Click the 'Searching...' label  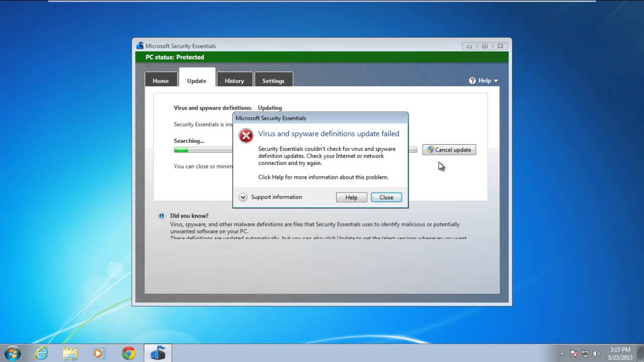[x=189, y=141]
